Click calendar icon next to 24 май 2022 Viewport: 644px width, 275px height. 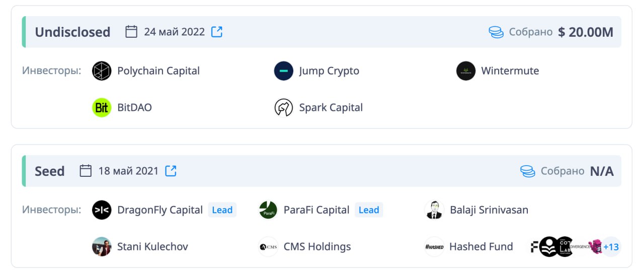click(x=131, y=32)
